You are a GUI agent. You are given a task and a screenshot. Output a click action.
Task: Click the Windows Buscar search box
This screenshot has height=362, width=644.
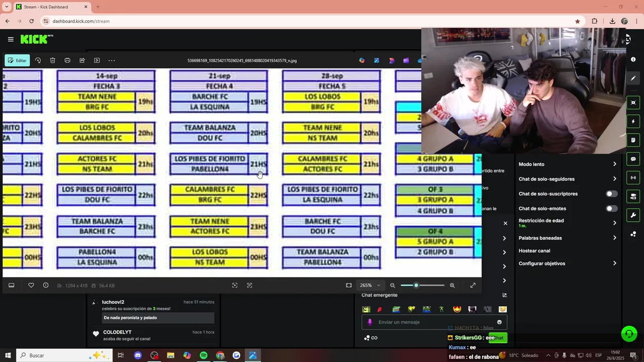(64, 355)
